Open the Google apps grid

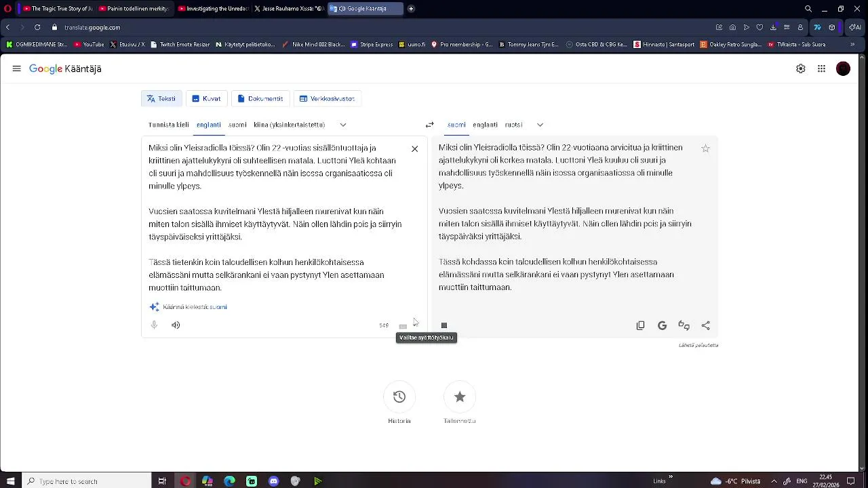tap(821, 68)
